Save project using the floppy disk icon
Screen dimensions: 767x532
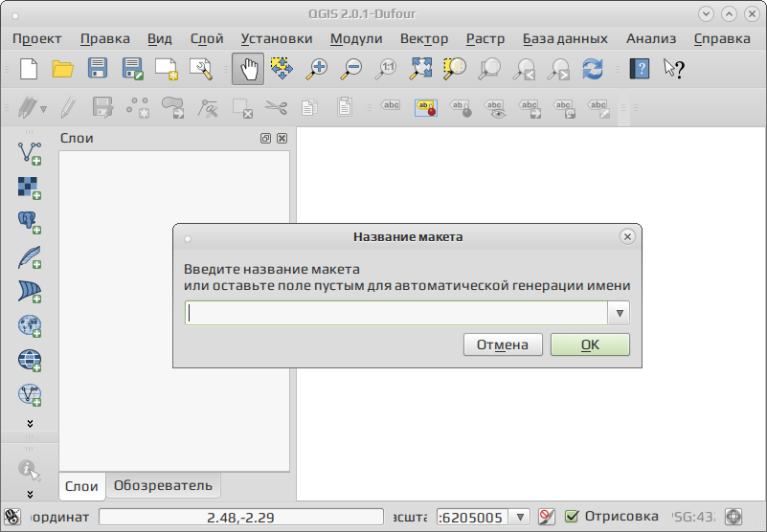(98, 69)
